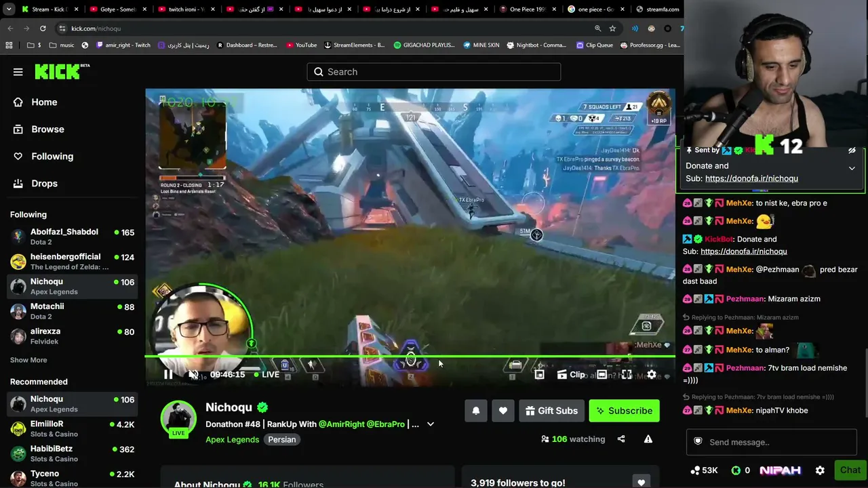The width and height of the screenshot is (868, 488).
Task: Click Nichoqu's profile avatar with LIVE badge
Action: point(178,419)
